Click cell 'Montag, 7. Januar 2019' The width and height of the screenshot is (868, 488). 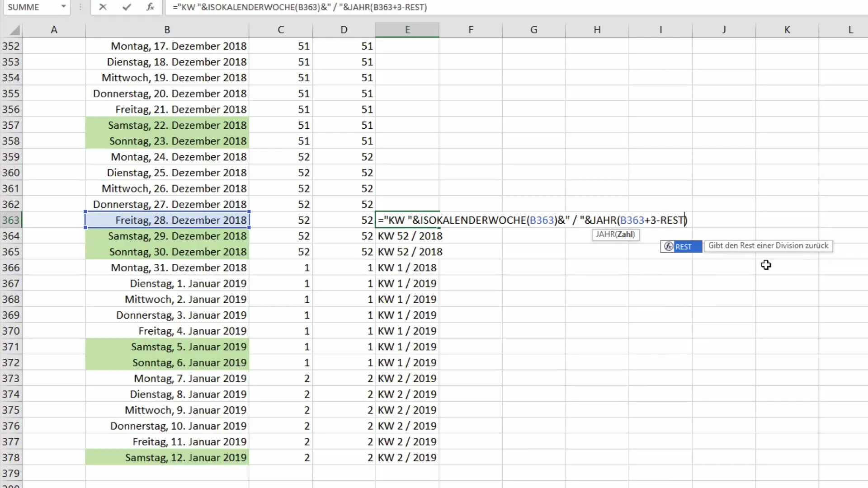167,378
